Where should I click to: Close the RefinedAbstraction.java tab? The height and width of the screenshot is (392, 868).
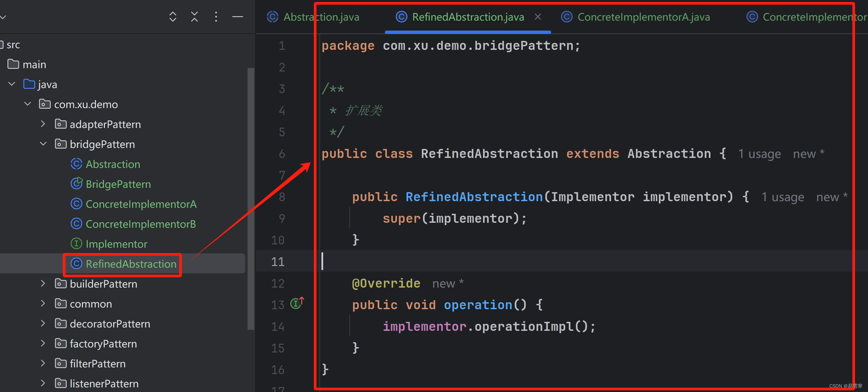538,17
